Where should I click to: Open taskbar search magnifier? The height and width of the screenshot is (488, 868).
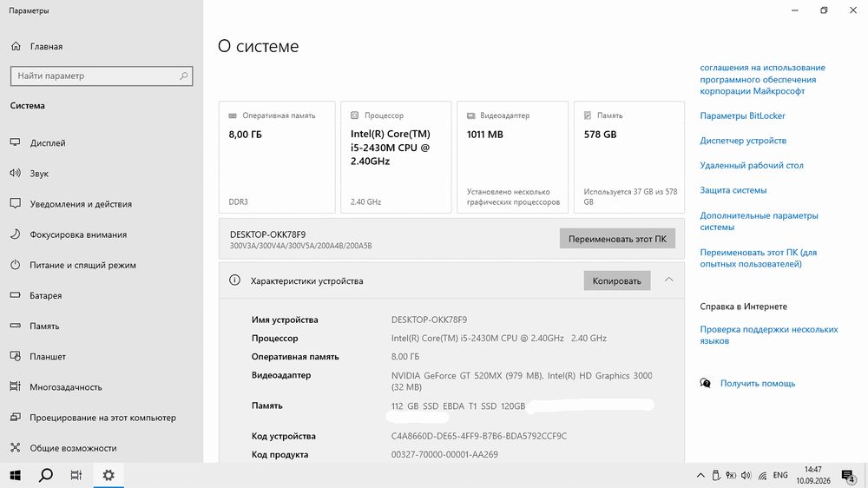pyautogui.click(x=46, y=475)
